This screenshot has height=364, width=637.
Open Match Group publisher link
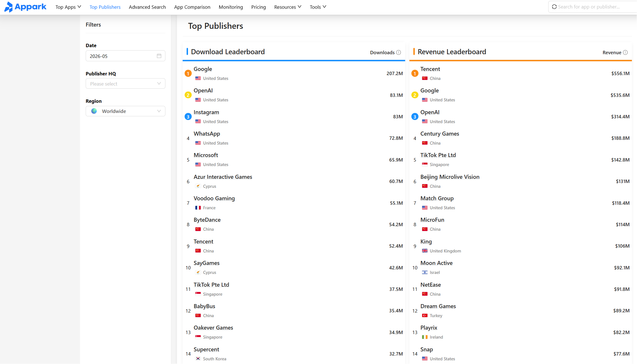click(437, 198)
